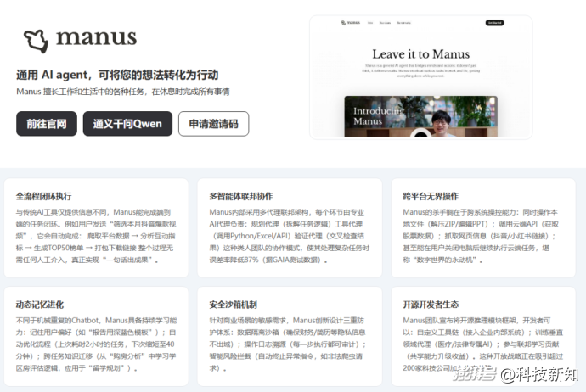Screen dimensions: 586x392
Task: Play the Introducing Manus video preview
Action: 420,134
